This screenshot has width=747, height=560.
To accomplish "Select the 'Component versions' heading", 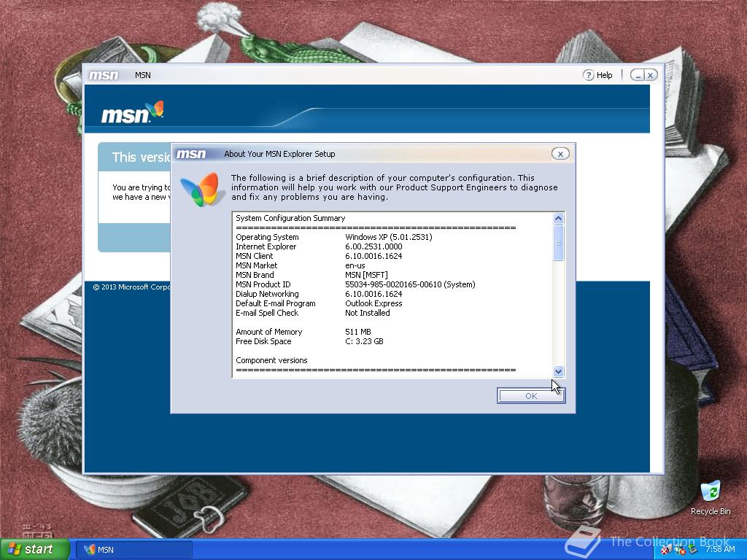I will pyautogui.click(x=271, y=360).
